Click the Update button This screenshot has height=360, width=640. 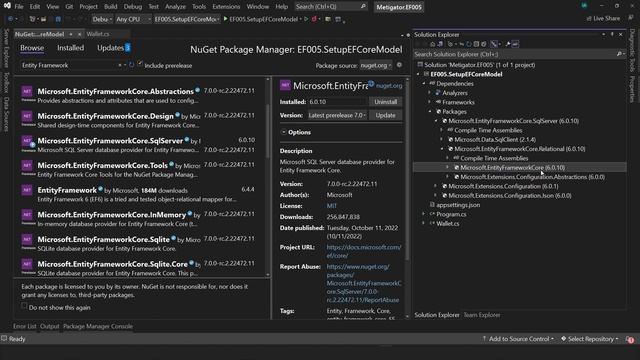tap(385, 115)
